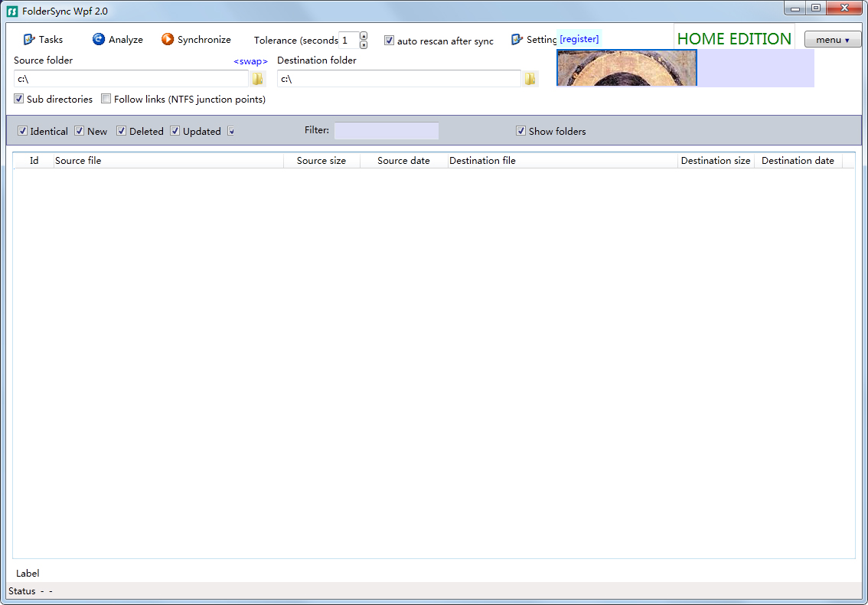Click inside the Filter text box
Screen dimensions: 868x605
[x=387, y=130]
